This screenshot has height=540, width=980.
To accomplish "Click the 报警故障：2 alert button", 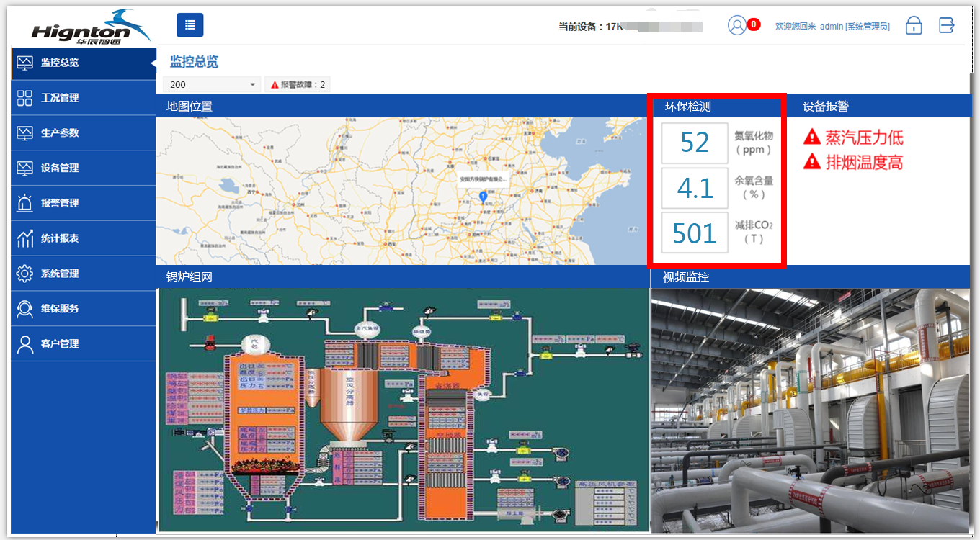I will 298,85.
